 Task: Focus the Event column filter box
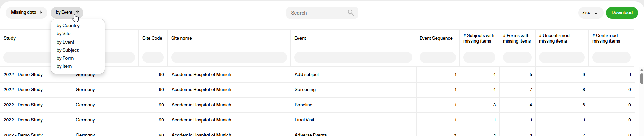pyautogui.click(x=353, y=57)
